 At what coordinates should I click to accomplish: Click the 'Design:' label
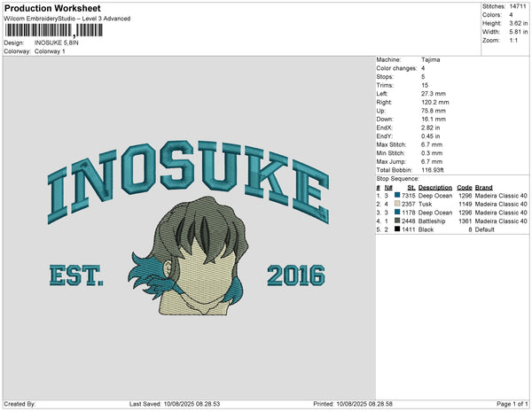point(14,43)
